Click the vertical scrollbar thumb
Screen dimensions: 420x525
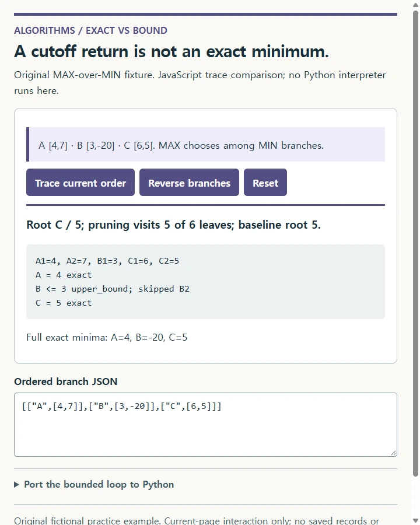[416, 243]
